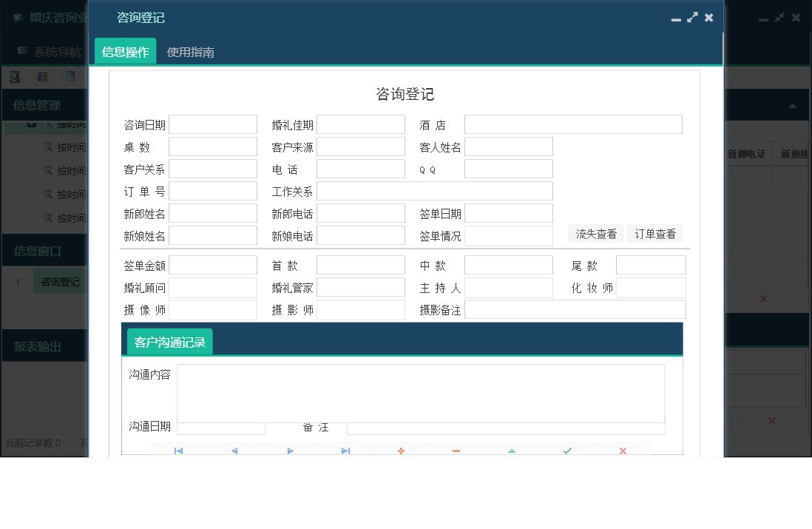Cancel edits with the red cross icon

pos(622,449)
